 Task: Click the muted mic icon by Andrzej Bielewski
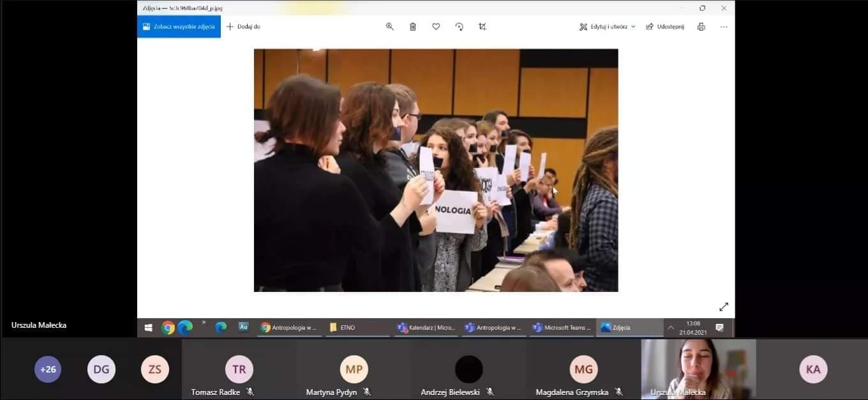coord(490,392)
